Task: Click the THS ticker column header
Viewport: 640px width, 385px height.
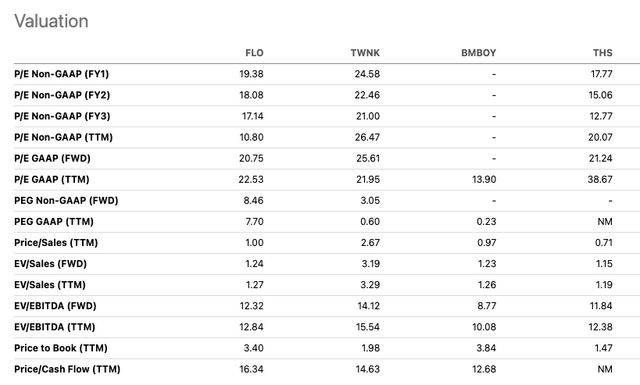Action: click(x=602, y=53)
